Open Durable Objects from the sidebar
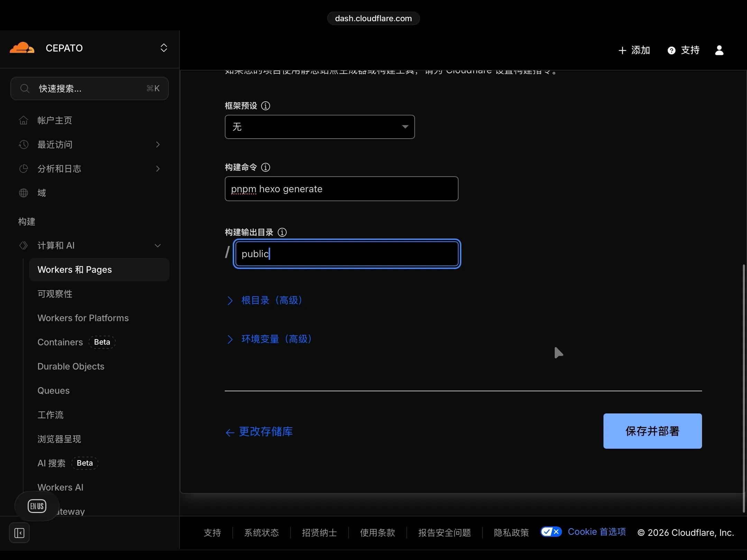Image resolution: width=747 pixels, height=560 pixels. (71, 366)
